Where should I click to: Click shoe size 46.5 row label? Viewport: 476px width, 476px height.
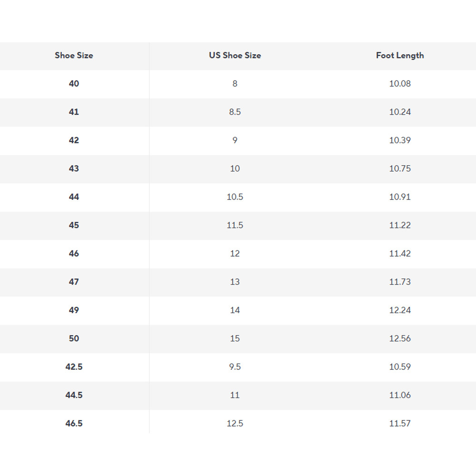[74, 424]
